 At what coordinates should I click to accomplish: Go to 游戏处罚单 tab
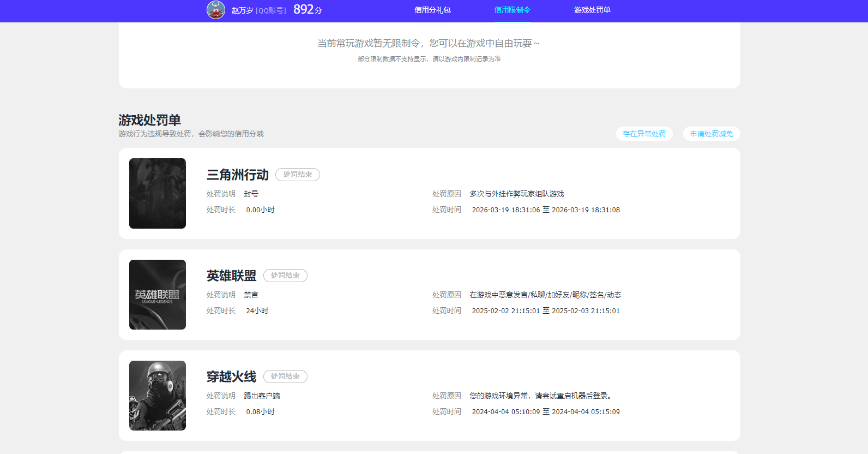point(592,10)
